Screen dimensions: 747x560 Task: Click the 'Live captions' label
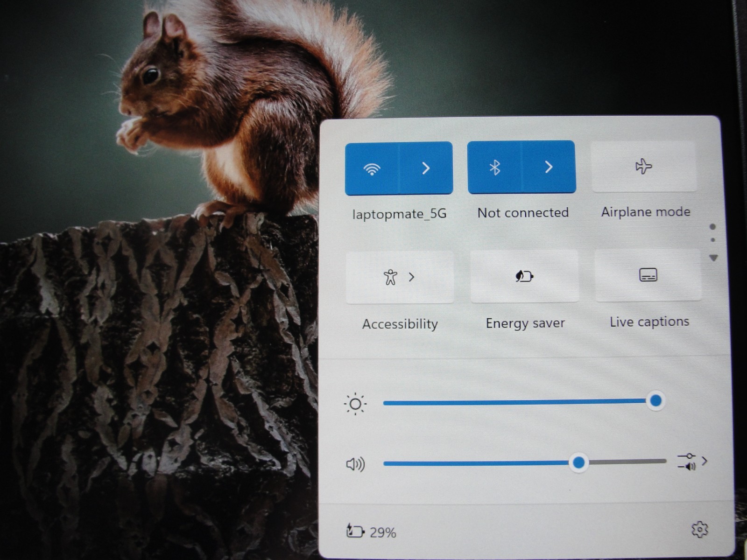(649, 322)
